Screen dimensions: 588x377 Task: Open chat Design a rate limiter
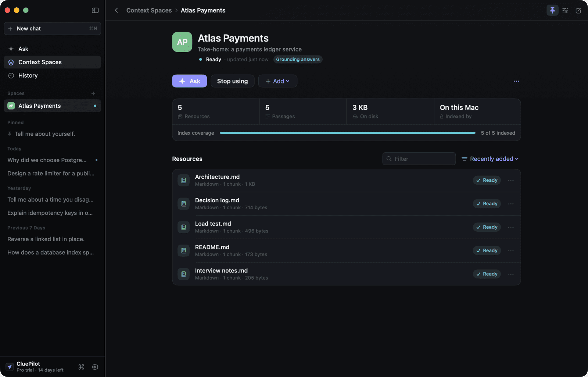52,174
